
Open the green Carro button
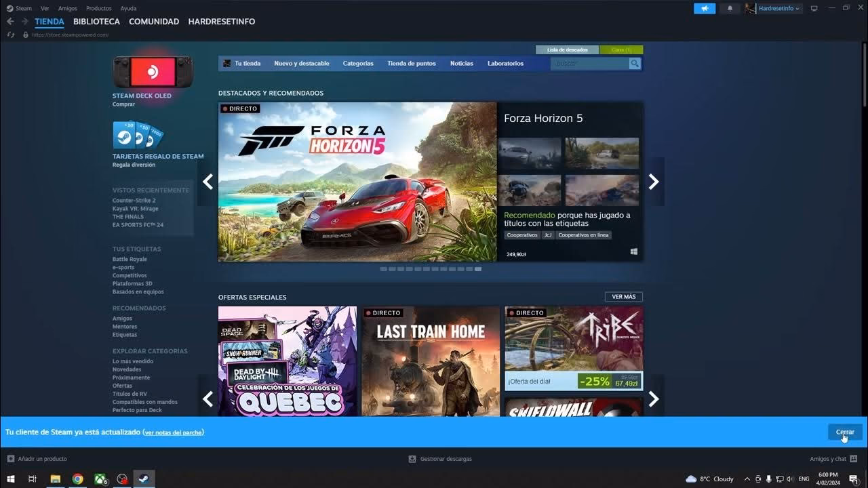tap(621, 49)
